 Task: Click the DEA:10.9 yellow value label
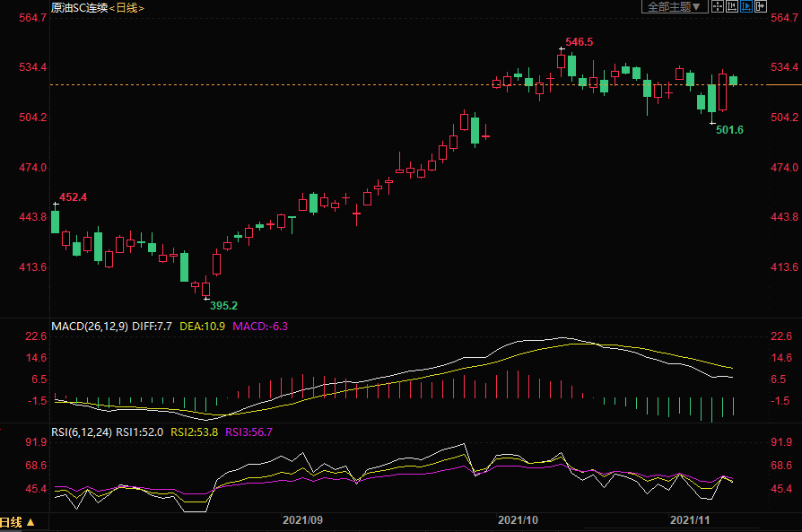203,327
